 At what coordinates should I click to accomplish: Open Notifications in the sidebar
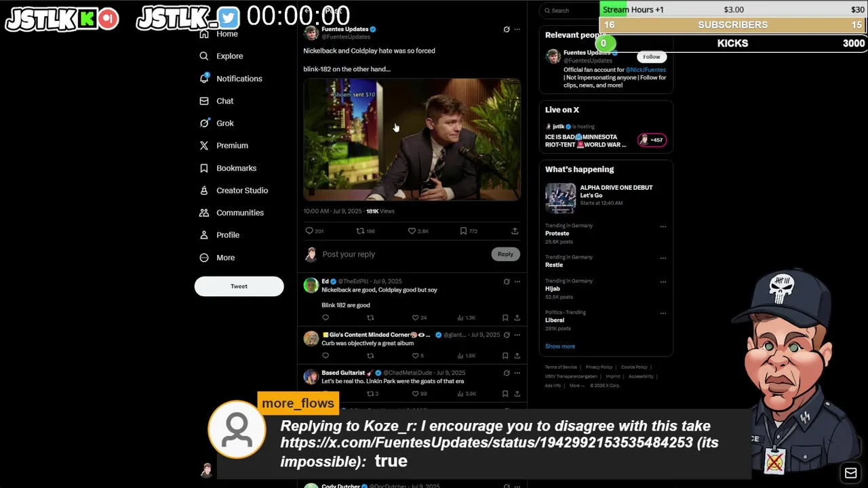pyautogui.click(x=239, y=79)
